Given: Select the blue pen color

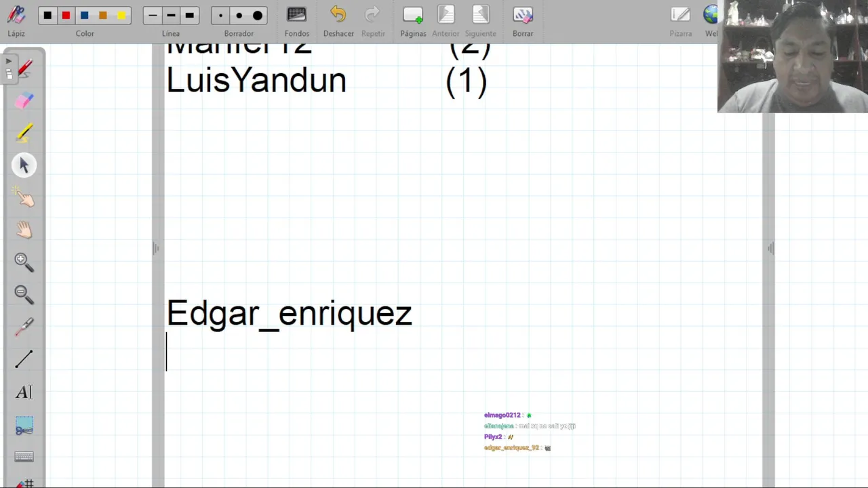Looking at the screenshot, I should (84, 16).
